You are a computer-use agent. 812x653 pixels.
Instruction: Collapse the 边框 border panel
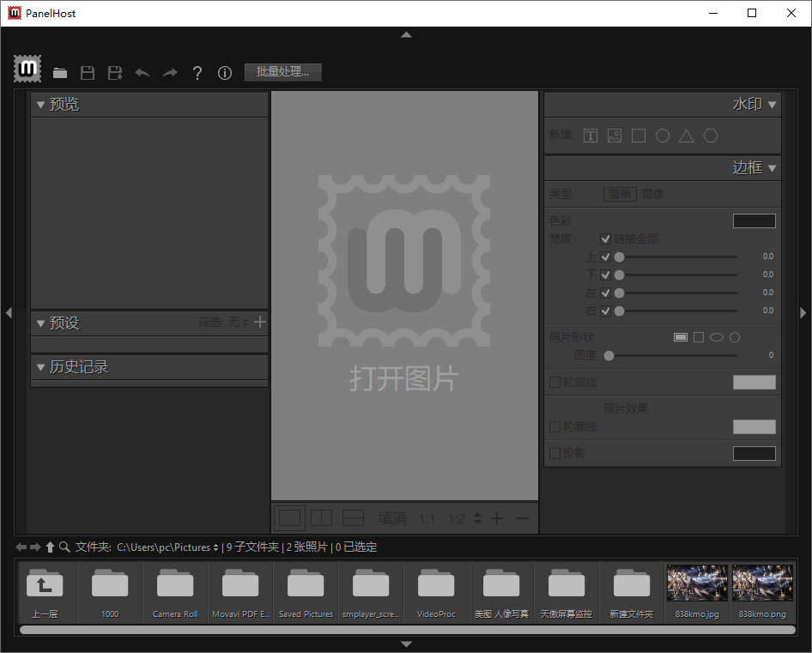coord(773,168)
